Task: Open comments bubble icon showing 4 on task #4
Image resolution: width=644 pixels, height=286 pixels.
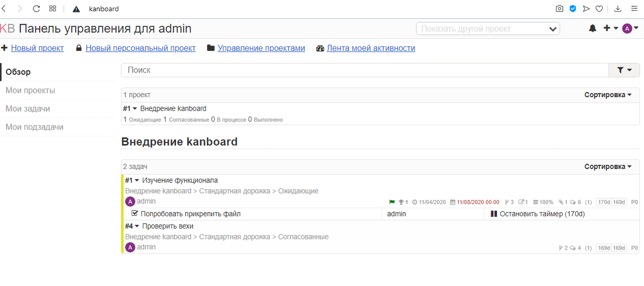Action: [573, 248]
